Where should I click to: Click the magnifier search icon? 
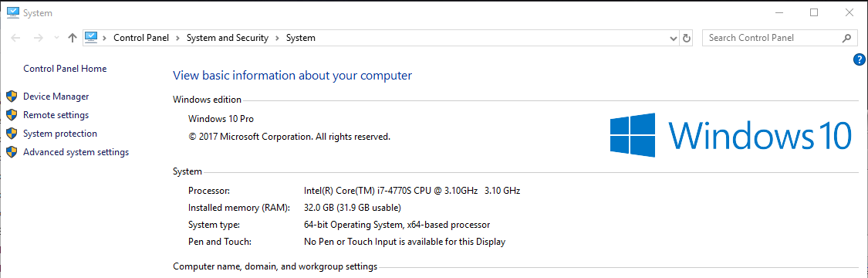pos(846,38)
